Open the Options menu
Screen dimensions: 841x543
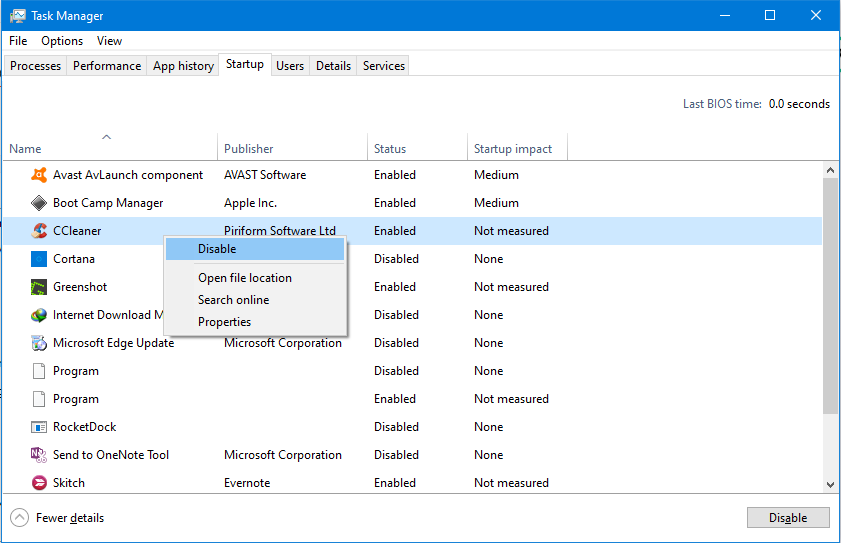[62, 41]
